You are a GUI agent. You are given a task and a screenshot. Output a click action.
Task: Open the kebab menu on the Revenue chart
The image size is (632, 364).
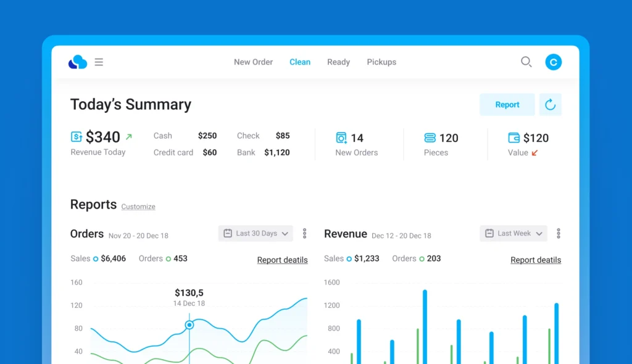click(x=559, y=233)
